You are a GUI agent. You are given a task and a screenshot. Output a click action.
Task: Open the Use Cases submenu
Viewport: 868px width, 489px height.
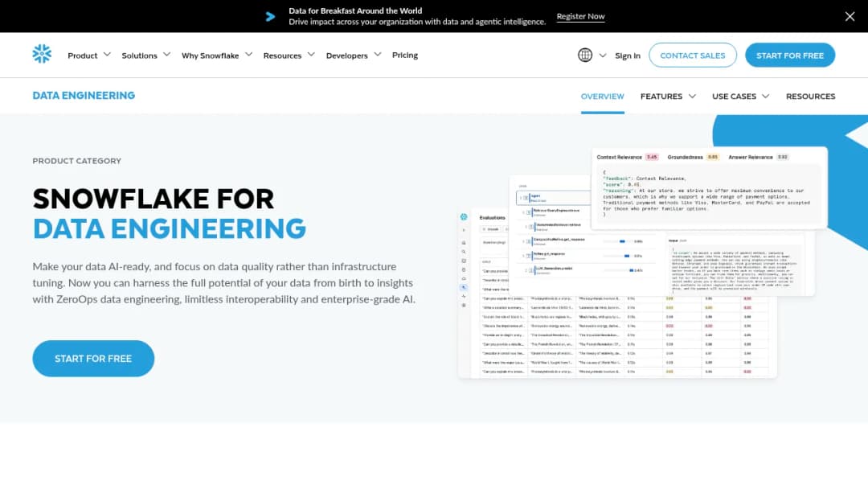pyautogui.click(x=734, y=97)
